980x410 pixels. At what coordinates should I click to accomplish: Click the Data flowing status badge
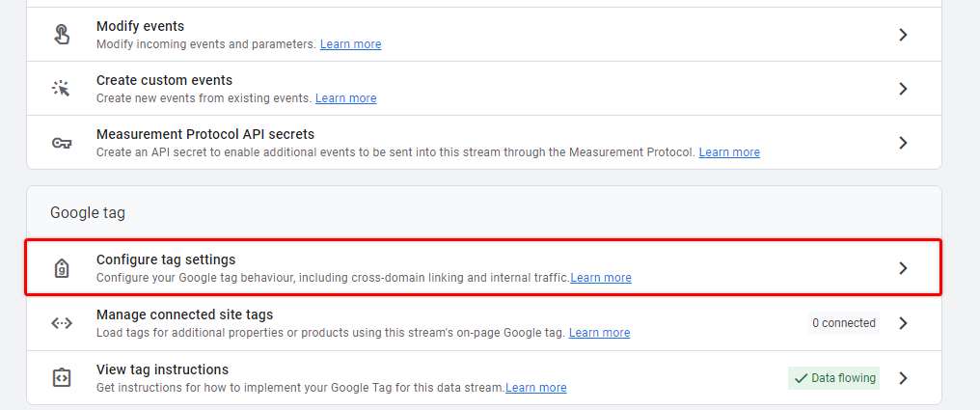[x=833, y=378]
